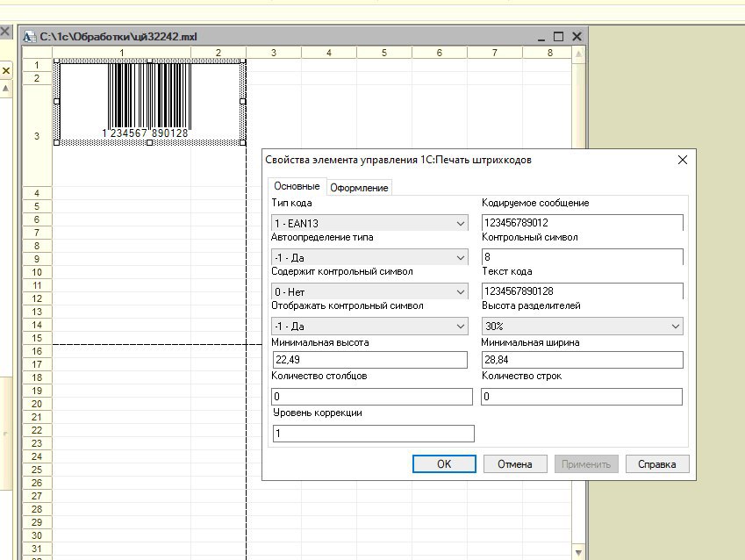Click the Минимальная высота field
Image resolution: width=745 pixels, height=560 pixels.
369,359
